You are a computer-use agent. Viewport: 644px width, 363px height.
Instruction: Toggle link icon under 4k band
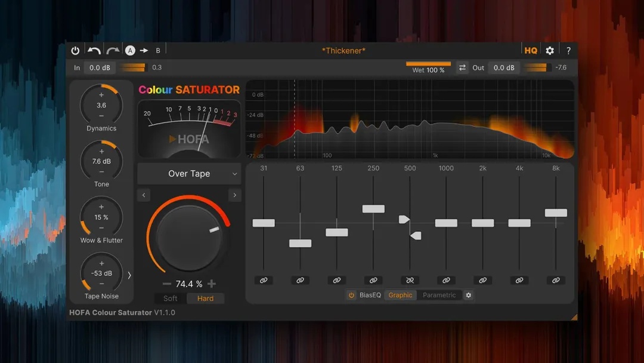pyautogui.click(x=519, y=281)
